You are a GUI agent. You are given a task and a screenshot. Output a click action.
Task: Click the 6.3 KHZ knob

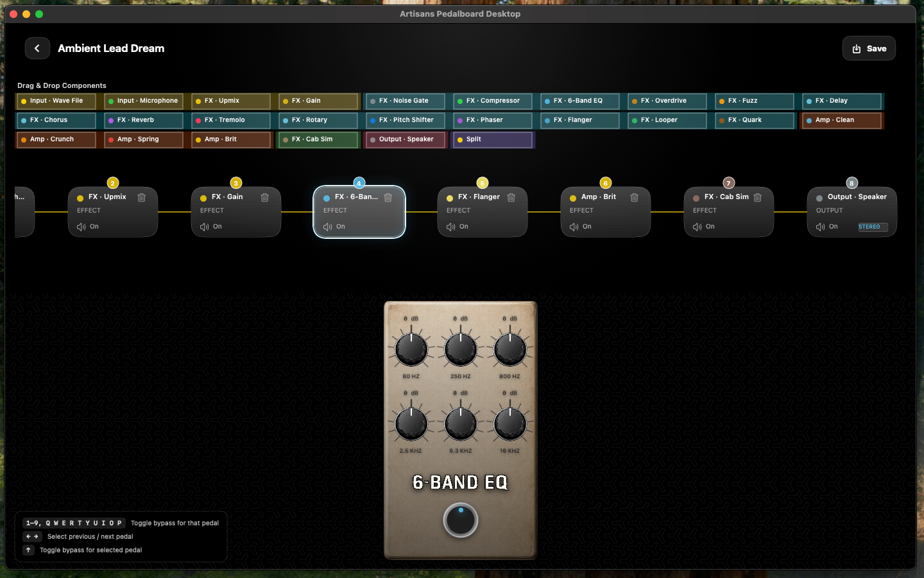click(461, 424)
